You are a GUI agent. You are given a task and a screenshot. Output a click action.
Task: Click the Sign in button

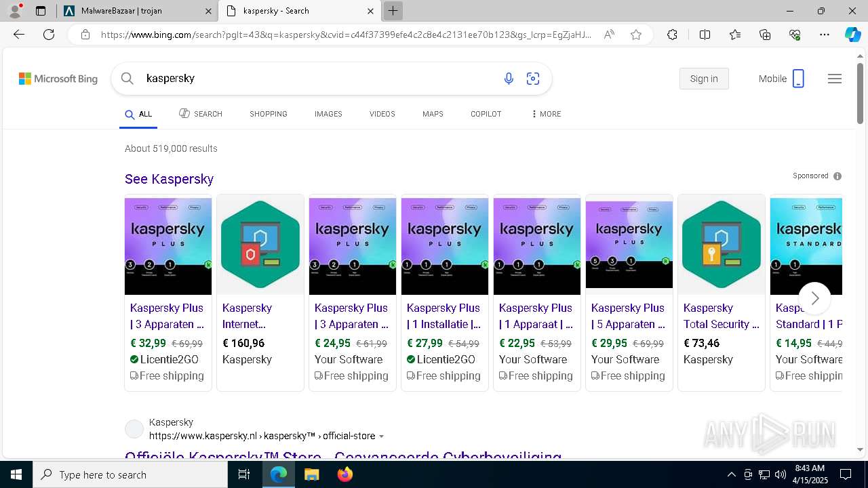tap(704, 79)
